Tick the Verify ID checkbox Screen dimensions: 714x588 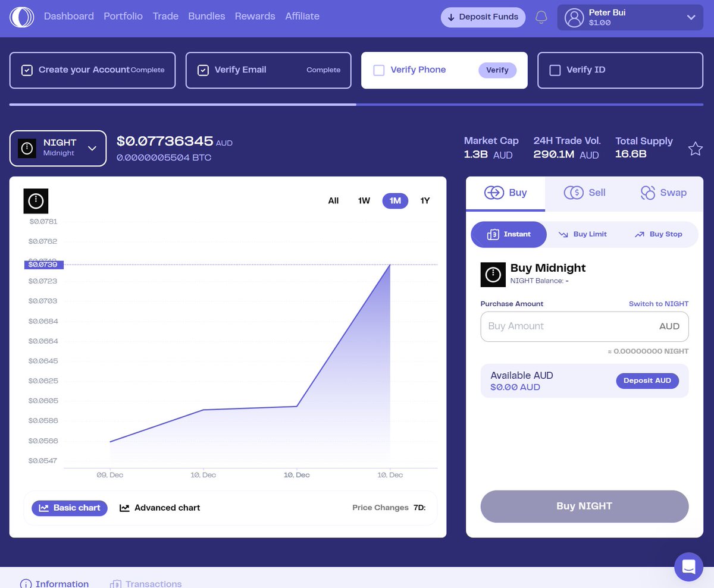pos(555,70)
